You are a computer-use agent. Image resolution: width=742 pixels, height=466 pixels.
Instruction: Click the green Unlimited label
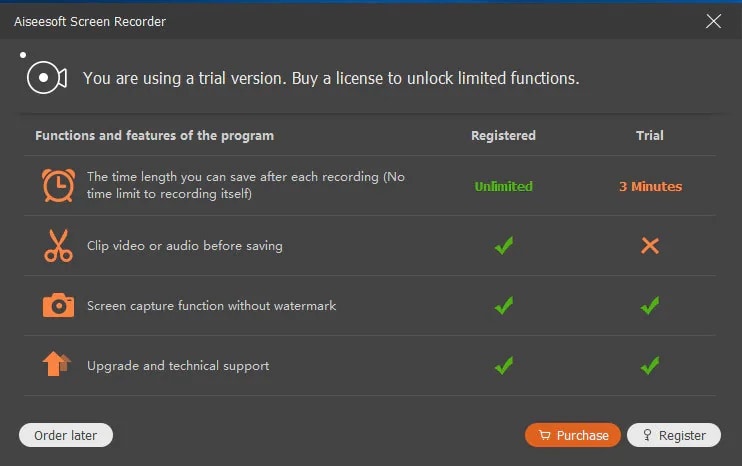(x=504, y=186)
